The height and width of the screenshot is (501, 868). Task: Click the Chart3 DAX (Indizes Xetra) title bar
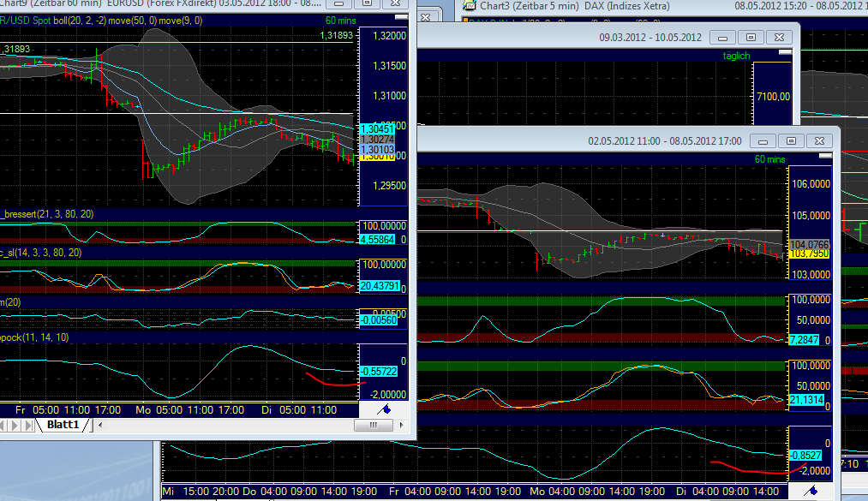click(600, 6)
